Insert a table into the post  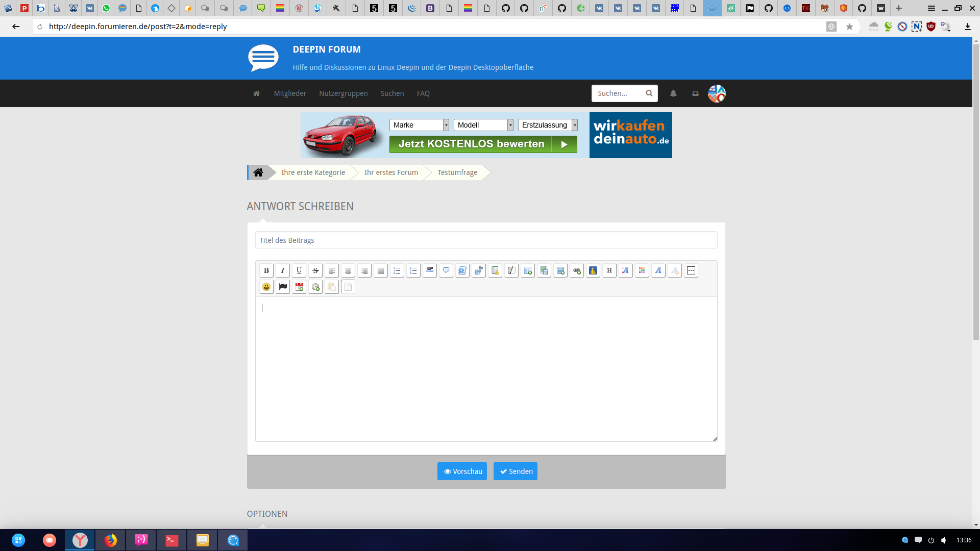tap(527, 270)
